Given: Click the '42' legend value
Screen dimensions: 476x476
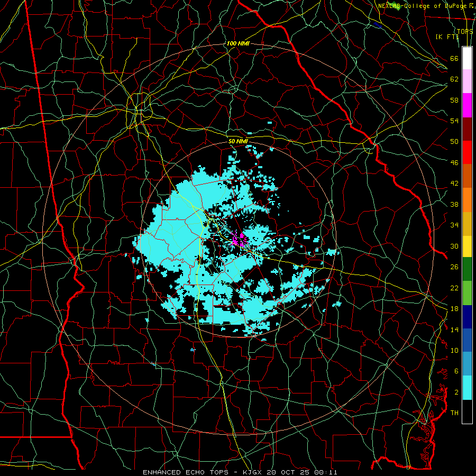Looking at the screenshot, I should [x=454, y=184].
